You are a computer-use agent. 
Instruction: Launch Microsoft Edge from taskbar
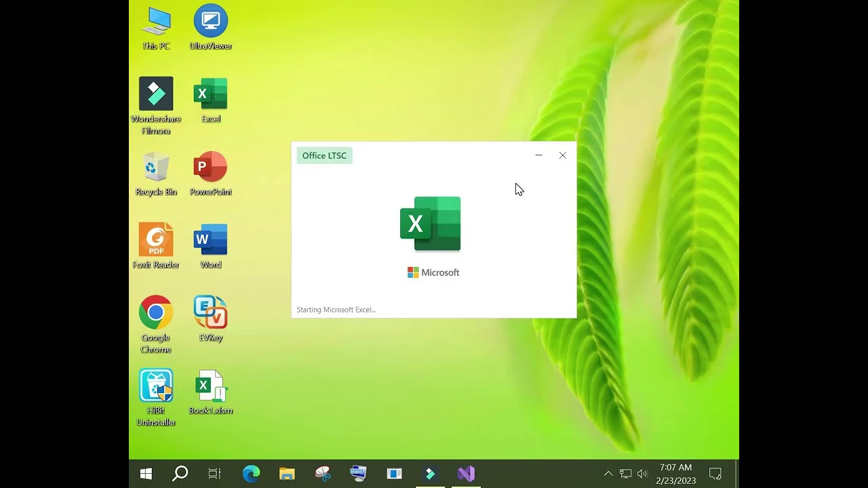[251, 474]
